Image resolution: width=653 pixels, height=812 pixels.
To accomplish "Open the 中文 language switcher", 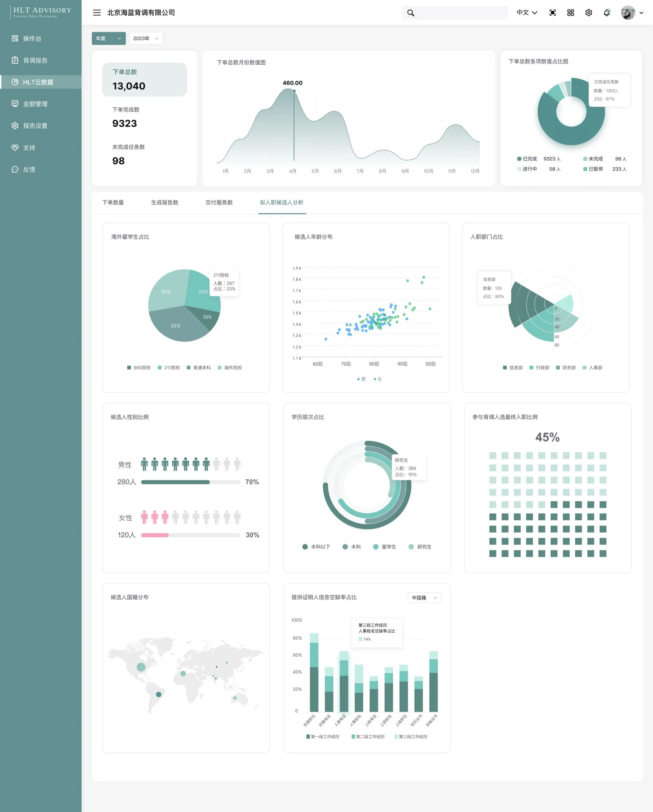I will point(527,13).
